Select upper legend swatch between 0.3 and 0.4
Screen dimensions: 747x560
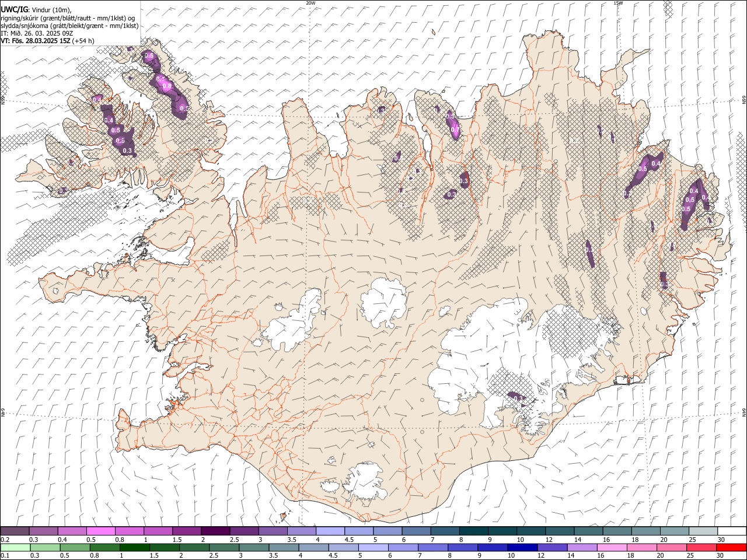tap(43, 531)
